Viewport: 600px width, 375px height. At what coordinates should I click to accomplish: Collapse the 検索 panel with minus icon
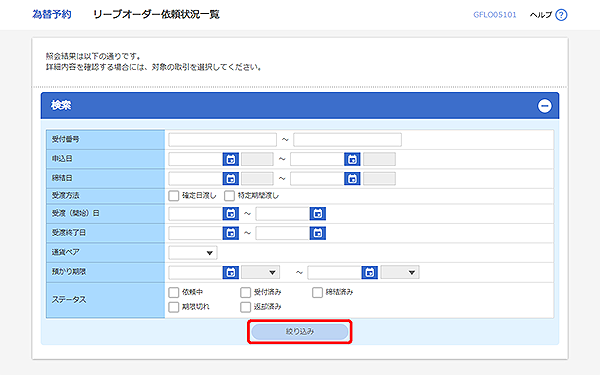coord(545,106)
